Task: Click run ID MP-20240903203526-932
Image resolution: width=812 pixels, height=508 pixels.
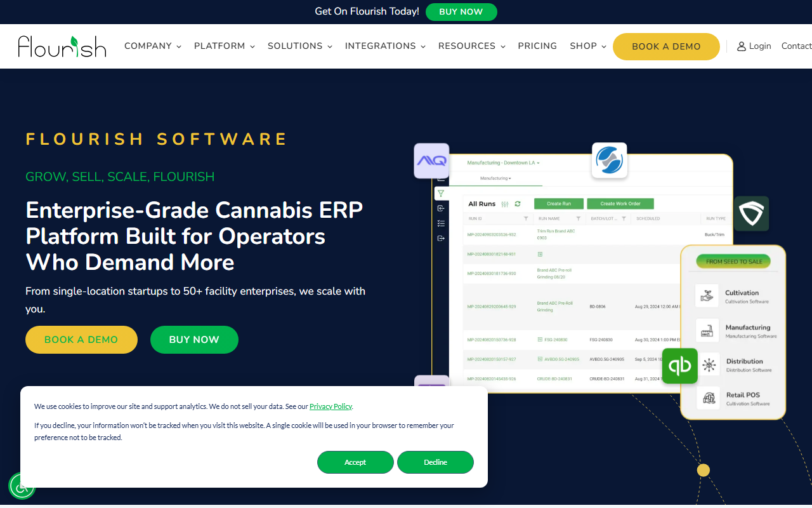Action: 492,235
